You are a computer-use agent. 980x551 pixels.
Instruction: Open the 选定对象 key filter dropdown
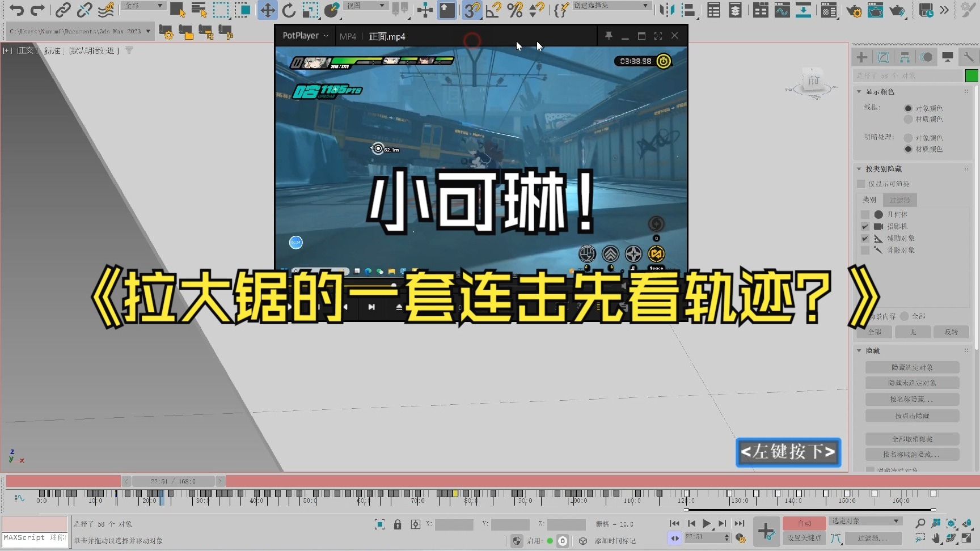click(865, 521)
